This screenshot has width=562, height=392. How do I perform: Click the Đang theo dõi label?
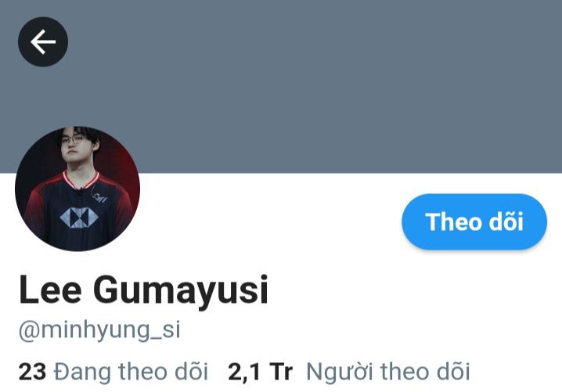(131, 372)
